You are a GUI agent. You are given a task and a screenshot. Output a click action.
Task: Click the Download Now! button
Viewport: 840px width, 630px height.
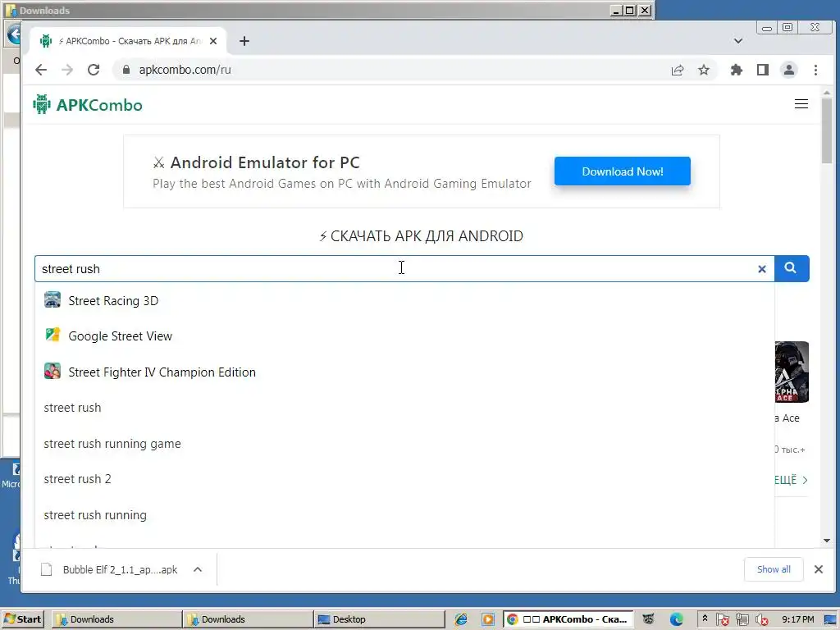click(x=622, y=171)
